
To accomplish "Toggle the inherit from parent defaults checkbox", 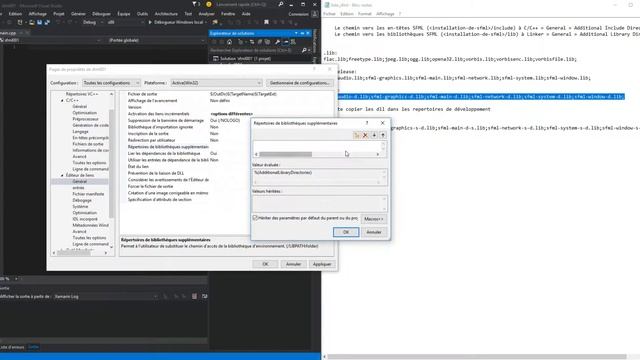I will click(255, 218).
